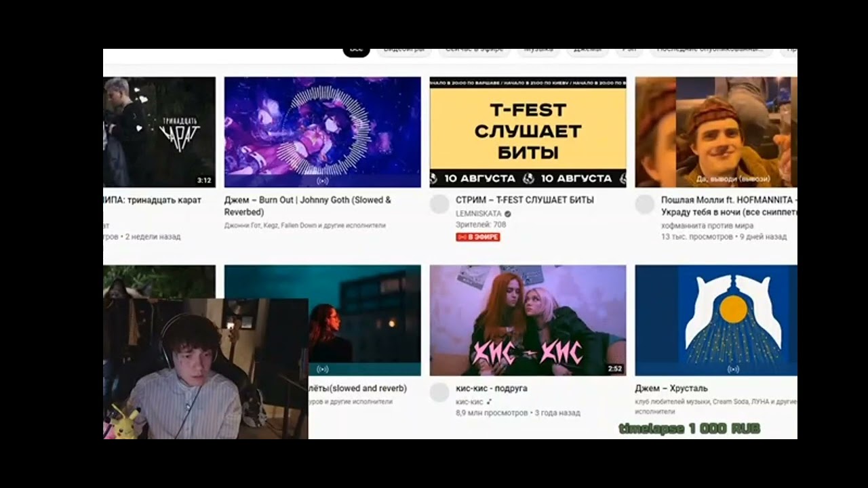Image resolution: width=868 pixels, height=488 pixels.
Task: Click «Джонни Гот, Kegz, Fallen Down» artists line
Action: pos(305,225)
